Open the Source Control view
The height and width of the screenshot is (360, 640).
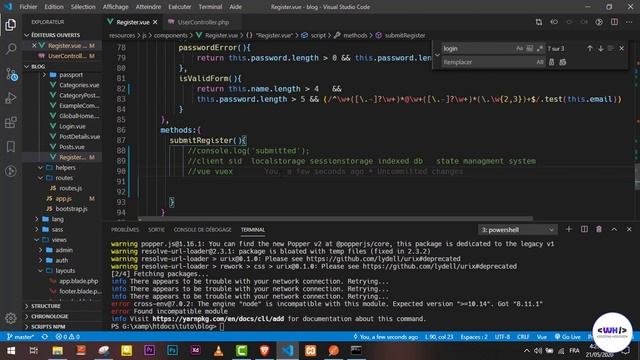click(11, 74)
